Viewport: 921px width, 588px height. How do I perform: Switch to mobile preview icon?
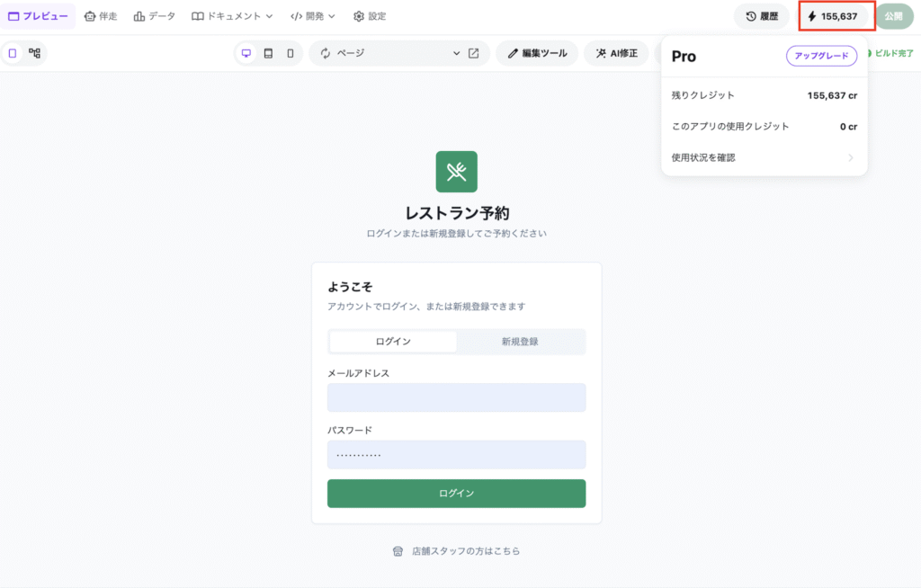pyautogui.click(x=291, y=53)
